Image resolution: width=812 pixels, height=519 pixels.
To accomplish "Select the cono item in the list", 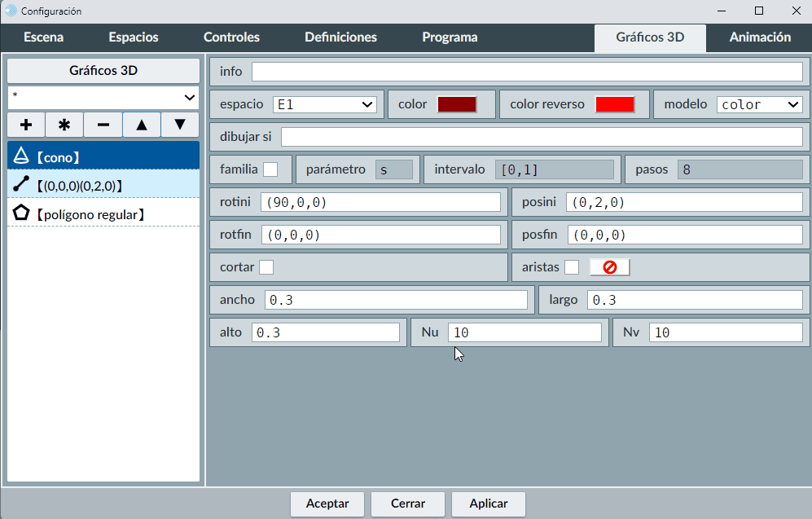I will pyautogui.click(x=103, y=155).
